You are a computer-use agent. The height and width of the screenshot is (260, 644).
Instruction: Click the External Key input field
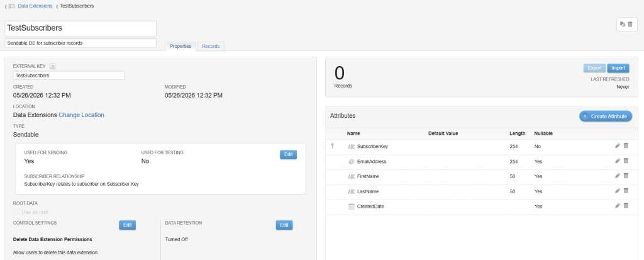tap(69, 76)
